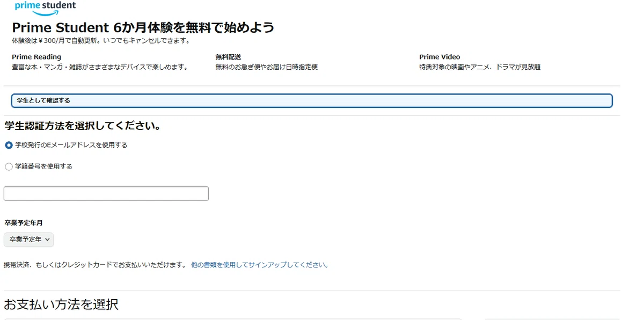Select the 学籍番号を使用する radio option
This screenshot has height=320, width=644.
(x=9, y=166)
